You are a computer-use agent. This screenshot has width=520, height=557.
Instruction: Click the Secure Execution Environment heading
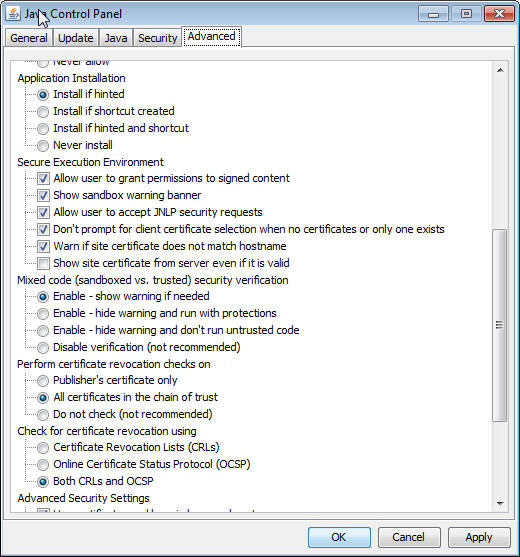tap(91, 162)
